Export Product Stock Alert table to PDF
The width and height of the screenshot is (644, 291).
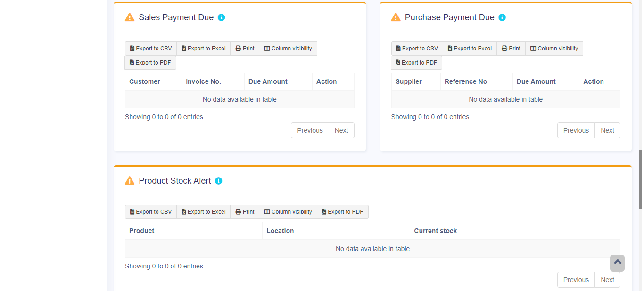point(343,212)
